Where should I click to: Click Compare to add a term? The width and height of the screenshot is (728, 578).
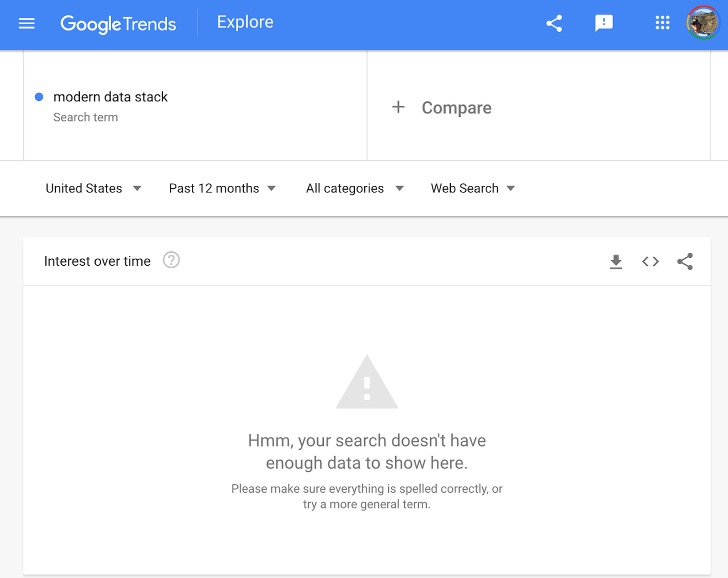tap(456, 108)
